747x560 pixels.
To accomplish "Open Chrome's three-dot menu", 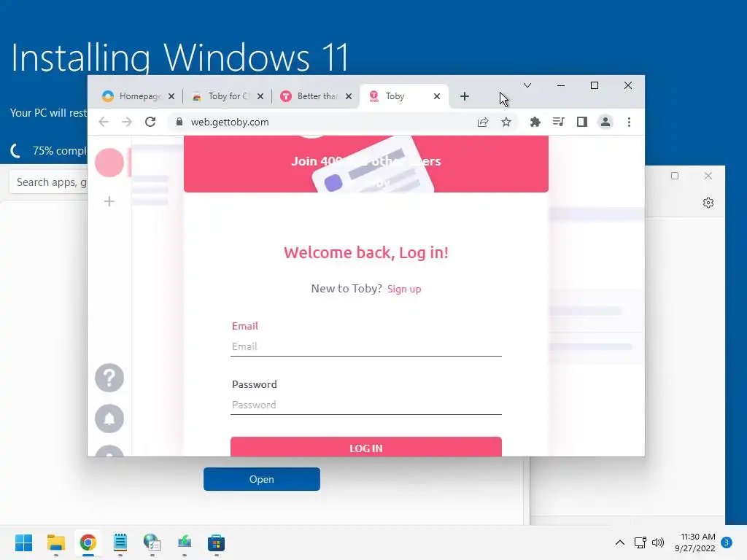I will coord(629,122).
